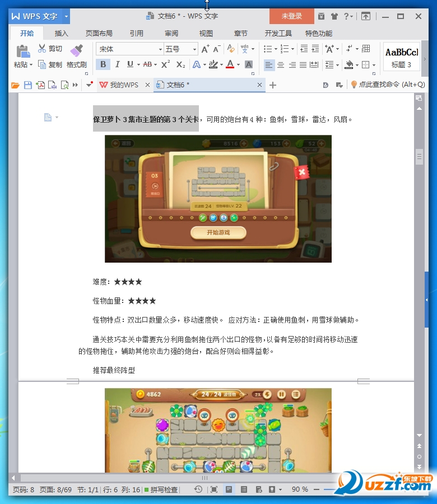The image size is (437, 504).
Task: Justify the paragraph text
Action: (x=303, y=65)
